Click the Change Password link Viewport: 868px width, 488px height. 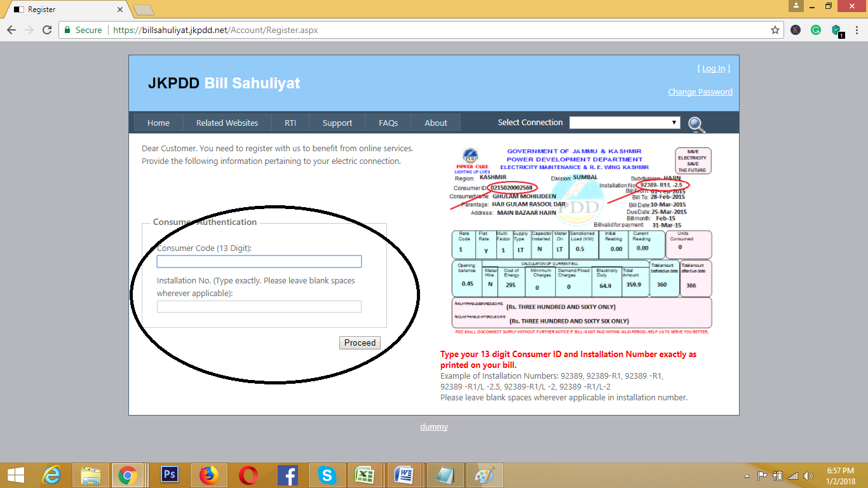pos(700,92)
